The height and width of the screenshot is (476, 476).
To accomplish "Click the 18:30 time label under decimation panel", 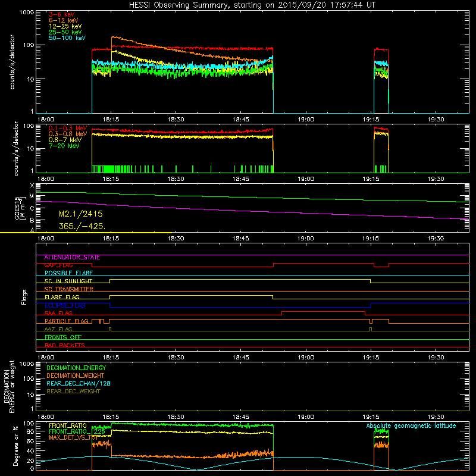I will (x=176, y=417).
